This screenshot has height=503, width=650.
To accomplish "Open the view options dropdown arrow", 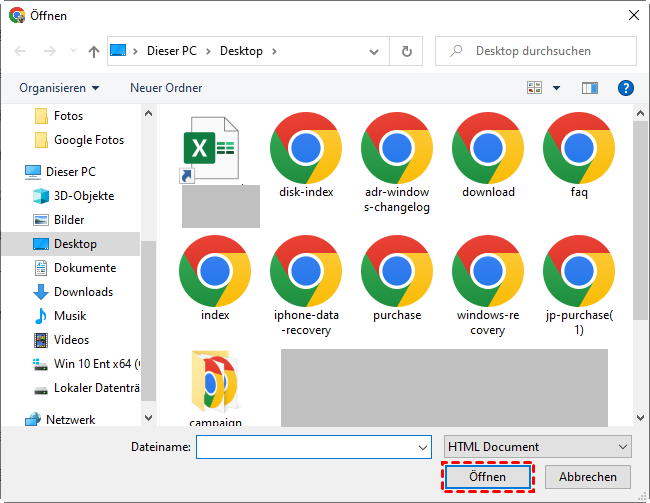I will (557, 88).
